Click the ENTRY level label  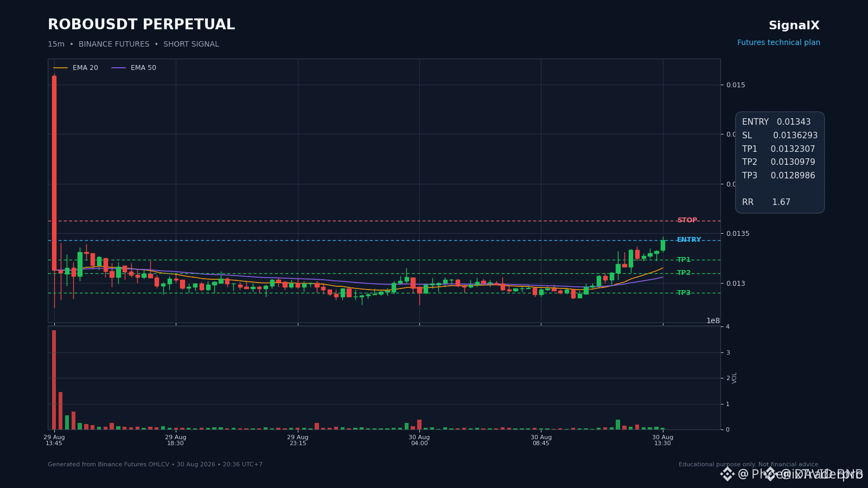pyautogui.click(x=689, y=240)
